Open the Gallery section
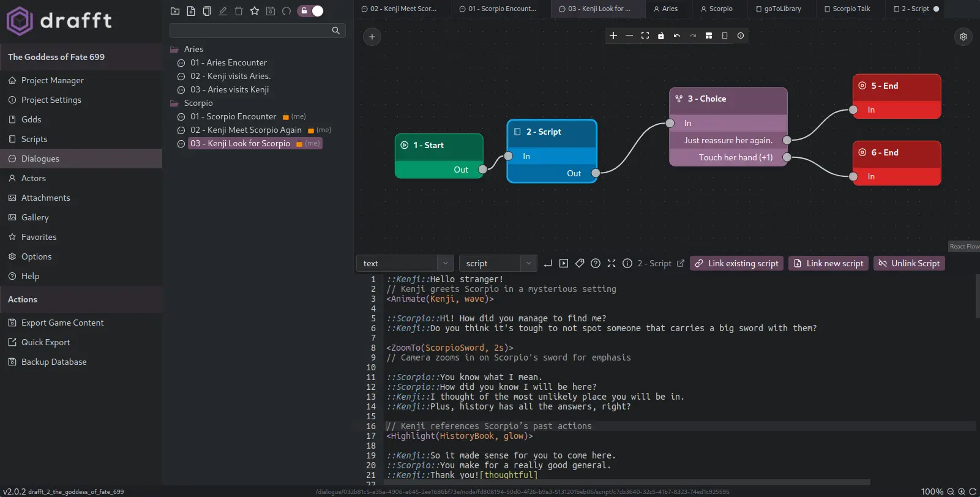This screenshot has width=980, height=497. point(81,217)
